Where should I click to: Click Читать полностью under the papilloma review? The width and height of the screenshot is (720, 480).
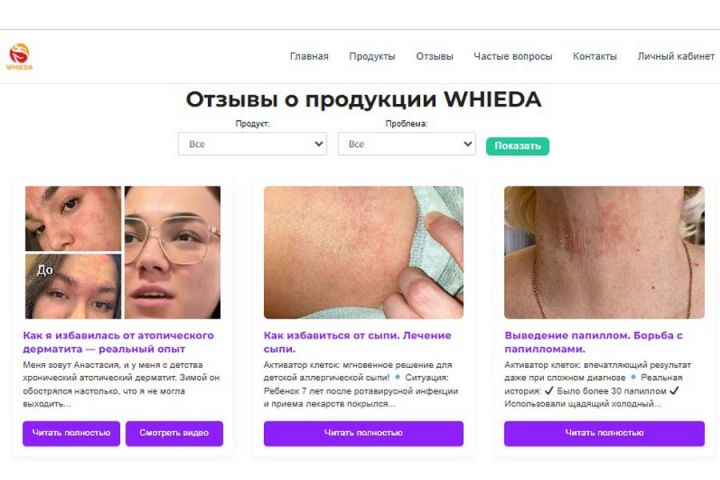(604, 433)
